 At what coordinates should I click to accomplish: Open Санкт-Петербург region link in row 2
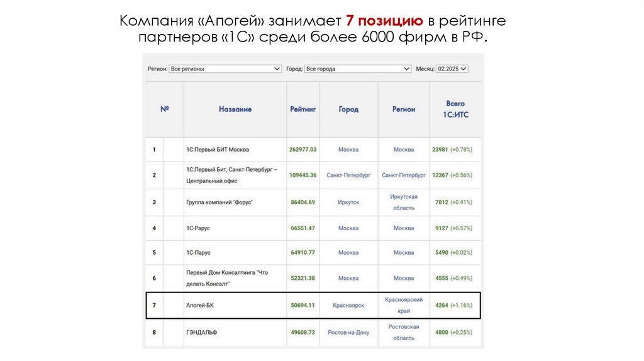[x=404, y=175]
